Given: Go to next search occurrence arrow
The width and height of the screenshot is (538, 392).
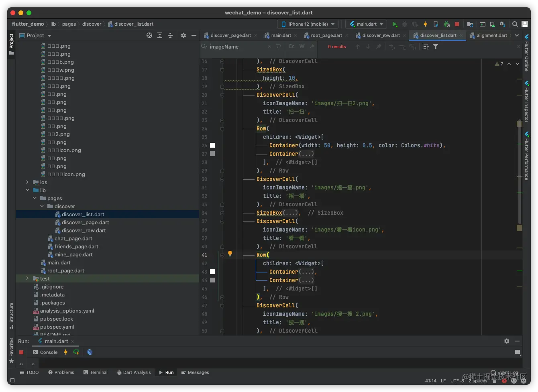Looking at the screenshot, I should [368, 47].
